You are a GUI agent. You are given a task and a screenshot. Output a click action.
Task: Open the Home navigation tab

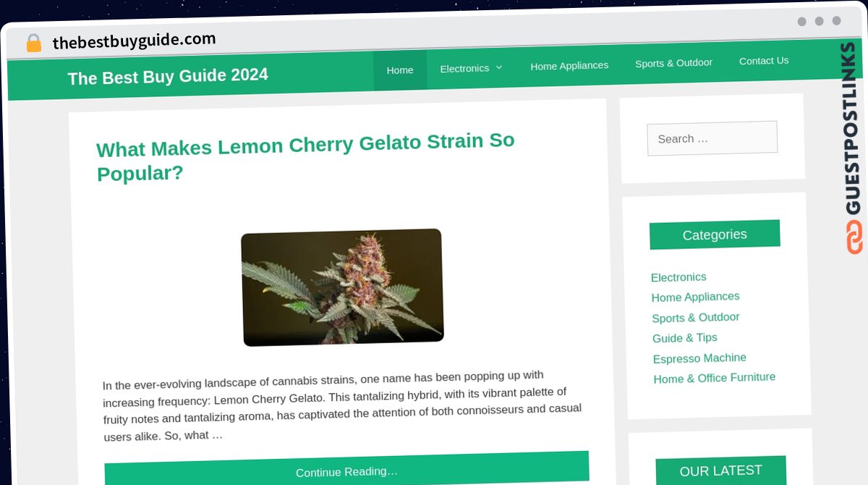(x=400, y=70)
